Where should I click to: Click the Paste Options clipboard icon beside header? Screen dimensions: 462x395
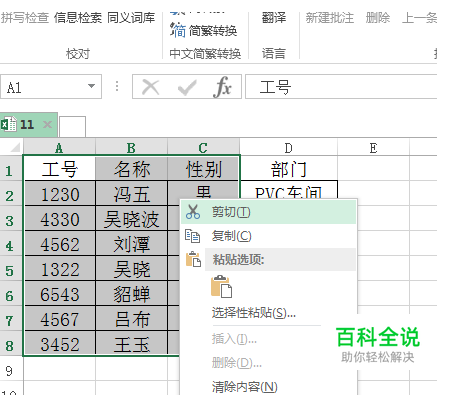point(193,259)
